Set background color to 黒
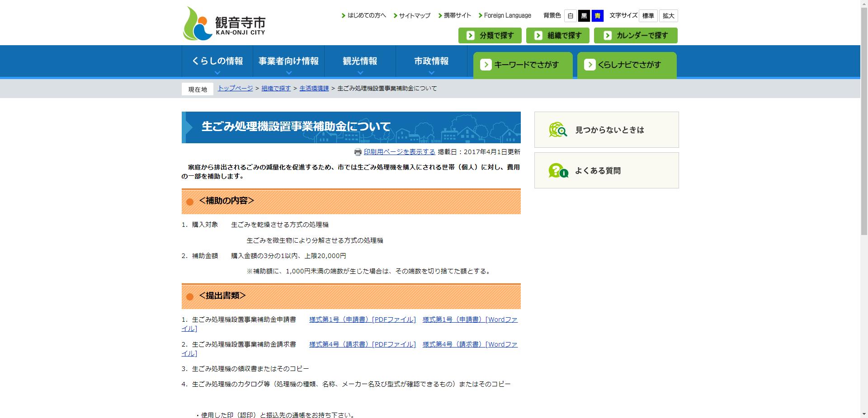This screenshot has height=418, width=868. click(x=584, y=15)
